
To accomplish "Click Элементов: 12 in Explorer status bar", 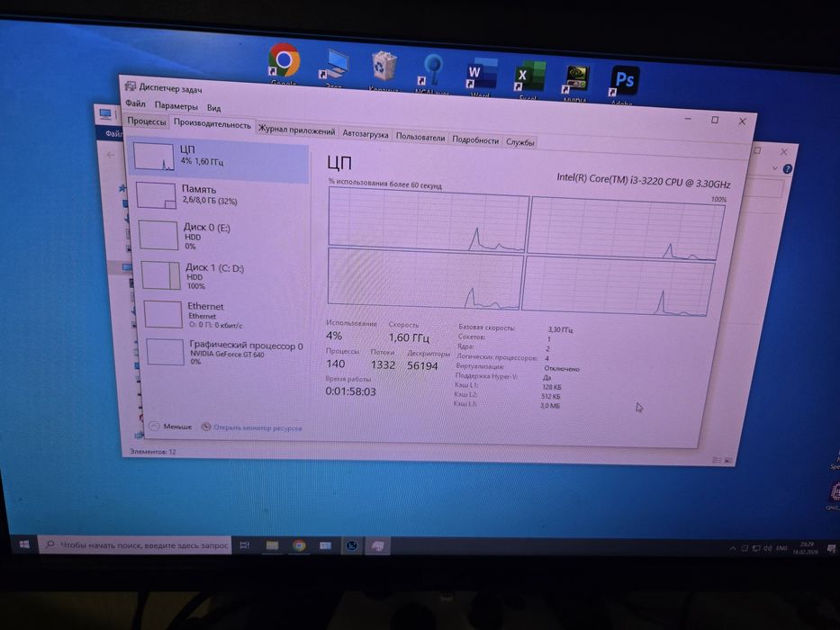I will pyautogui.click(x=153, y=452).
